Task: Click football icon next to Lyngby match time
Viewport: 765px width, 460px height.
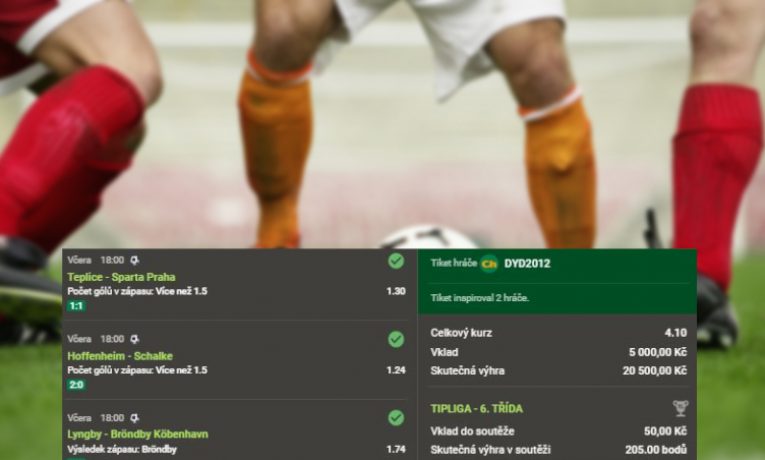Action: [135, 418]
